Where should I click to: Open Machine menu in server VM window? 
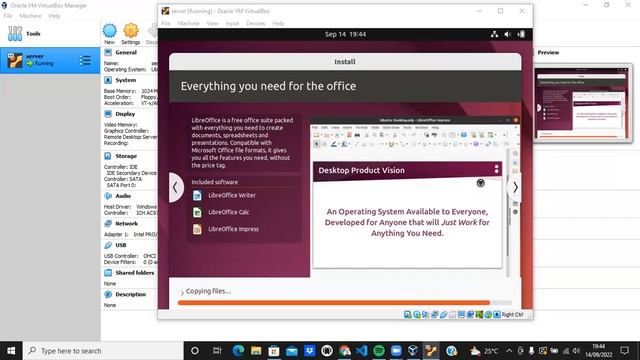188,23
